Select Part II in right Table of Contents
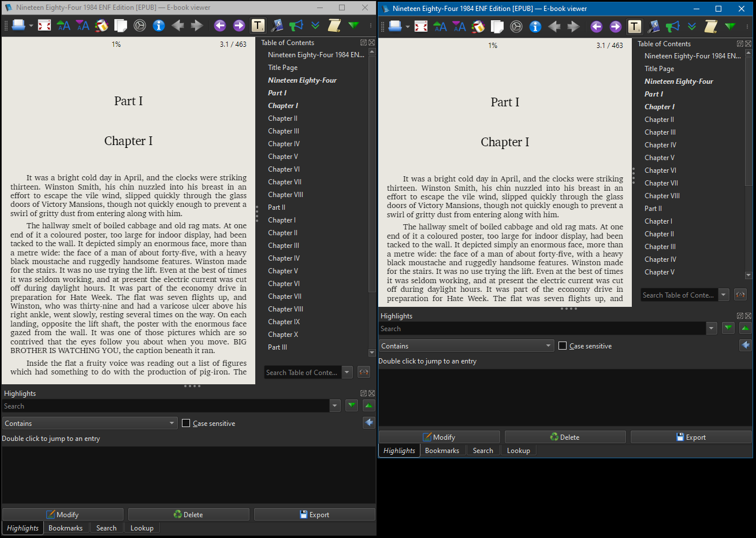The image size is (756, 538). coord(653,209)
